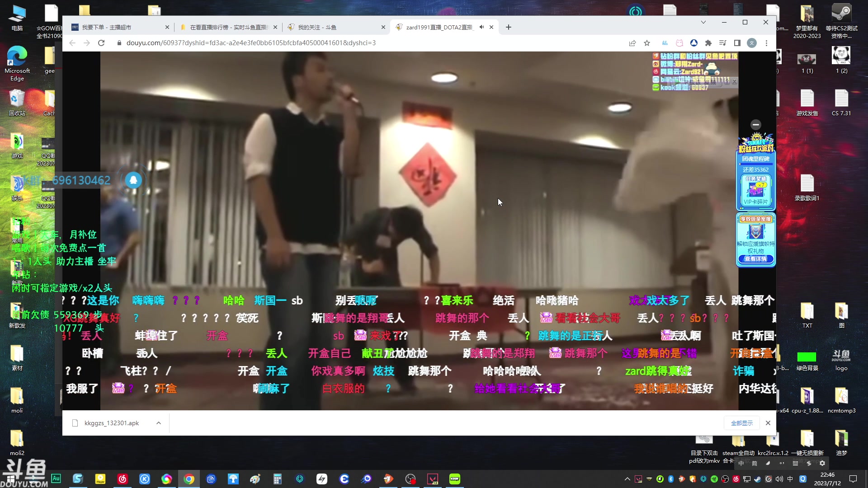Open Microsoft Edge desktop shortcut
Image resolution: width=868 pixels, height=488 pixels.
(17, 63)
